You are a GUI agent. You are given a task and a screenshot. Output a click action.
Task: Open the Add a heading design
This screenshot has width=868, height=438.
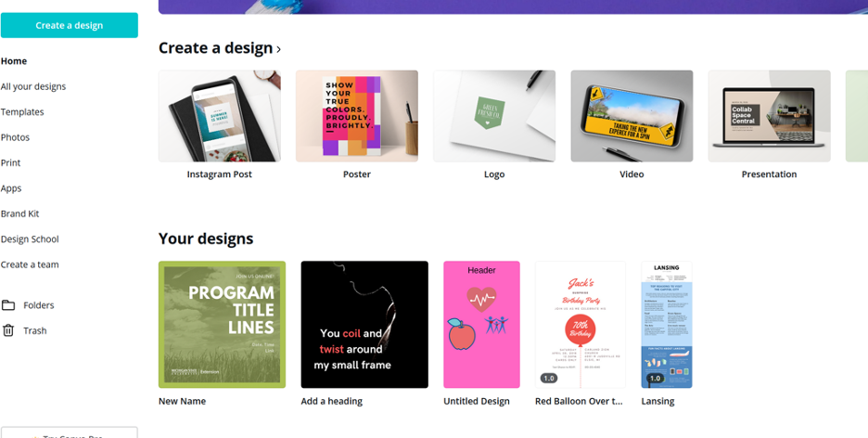click(x=364, y=324)
